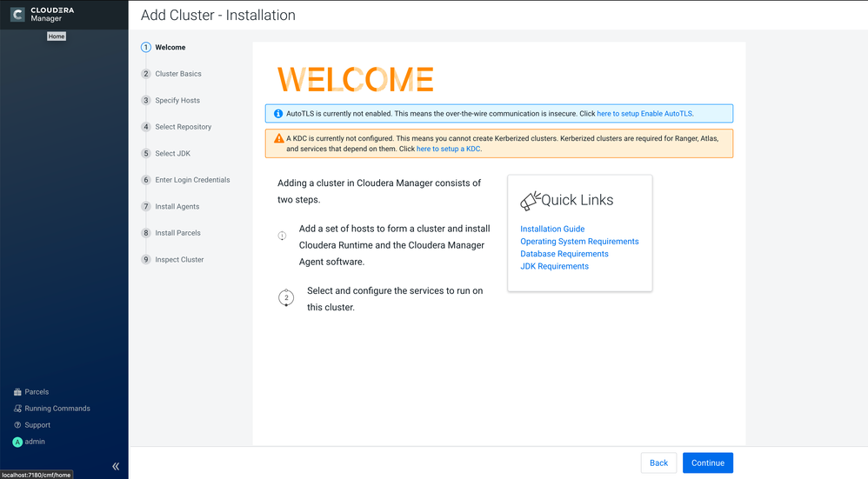Screen dimensions: 868x479
Task: Click step 9 circle next to Inspect Cluster
Action: point(146,259)
